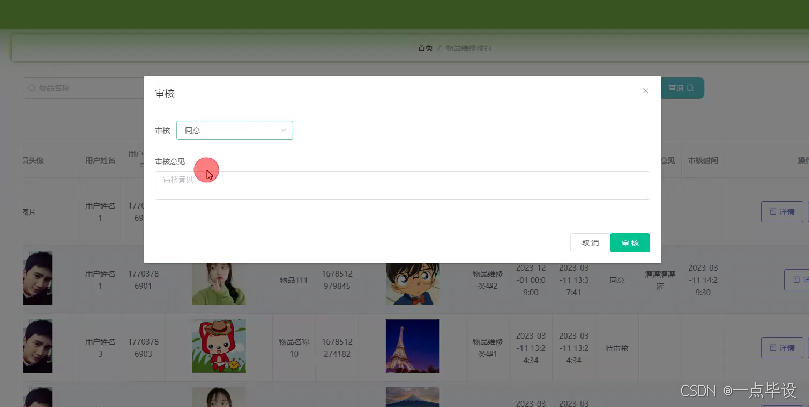Click the 首页 breadcrumb link
The width and height of the screenshot is (809, 407).
point(425,48)
